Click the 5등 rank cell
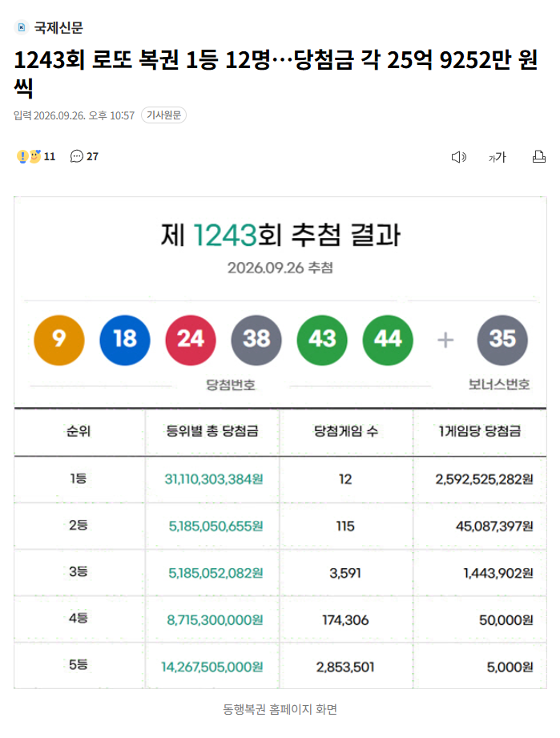This screenshot has width=560, height=738. coord(79,664)
